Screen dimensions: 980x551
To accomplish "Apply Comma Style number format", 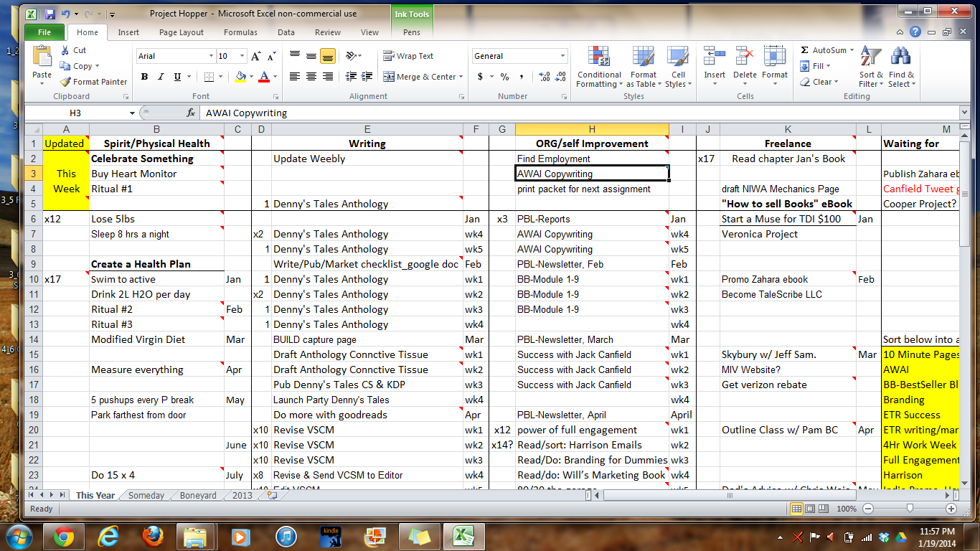I will [521, 77].
